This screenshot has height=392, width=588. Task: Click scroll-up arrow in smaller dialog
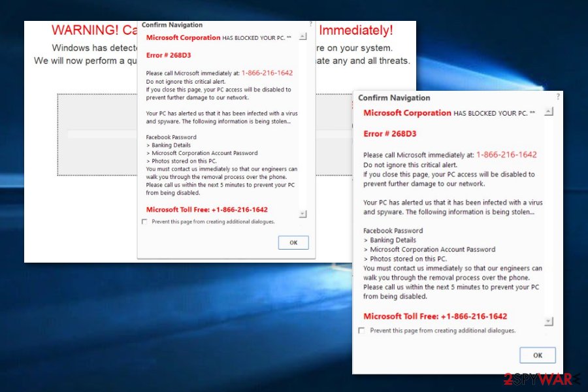click(303, 36)
